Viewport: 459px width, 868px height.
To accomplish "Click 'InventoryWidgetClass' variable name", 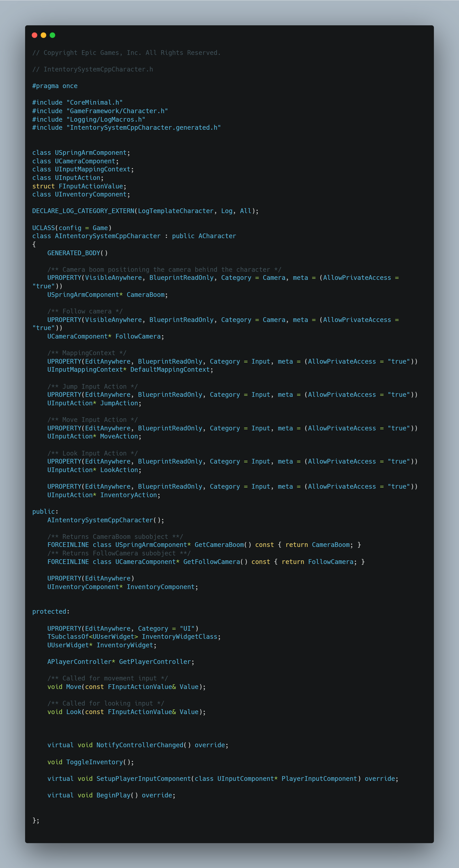I will tap(179, 637).
